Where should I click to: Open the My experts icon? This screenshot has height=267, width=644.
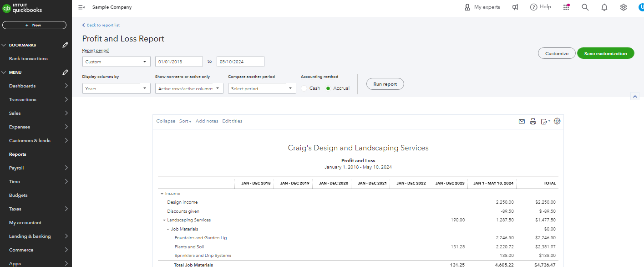pyautogui.click(x=467, y=7)
